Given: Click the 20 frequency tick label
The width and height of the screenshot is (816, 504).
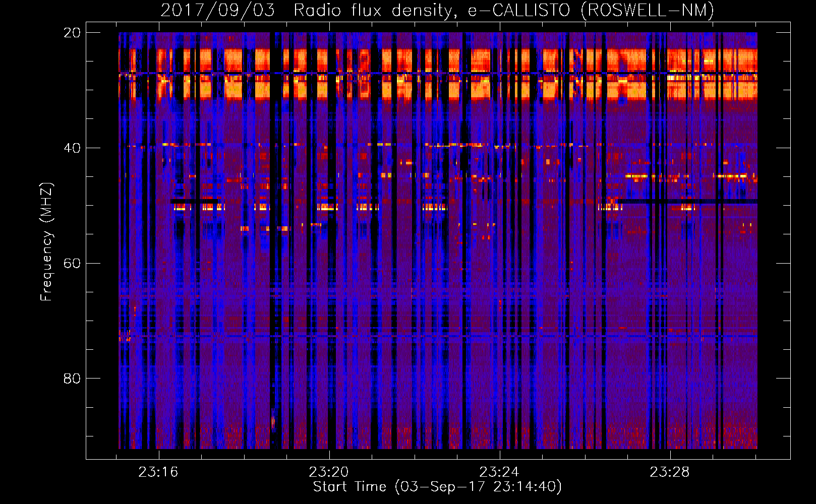Looking at the screenshot, I should pyautogui.click(x=72, y=33).
